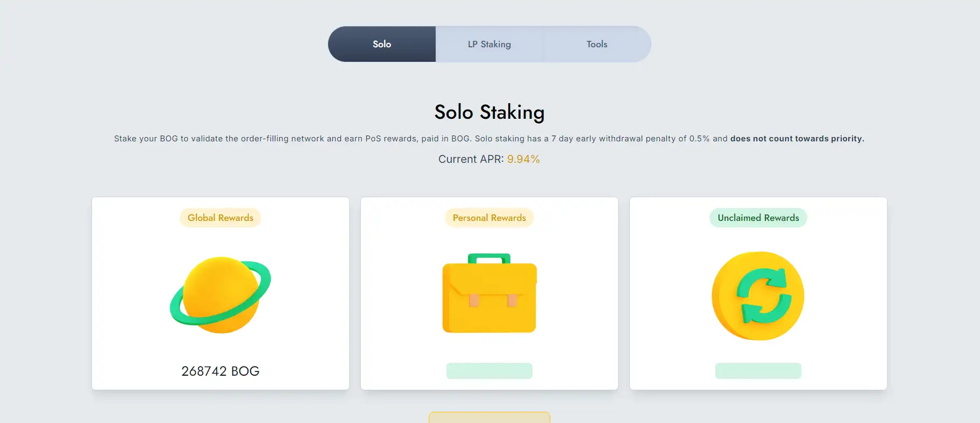Click the "early withdrawal penalty of 0.5%" text
Screen dimensions: 980x423
point(643,139)
